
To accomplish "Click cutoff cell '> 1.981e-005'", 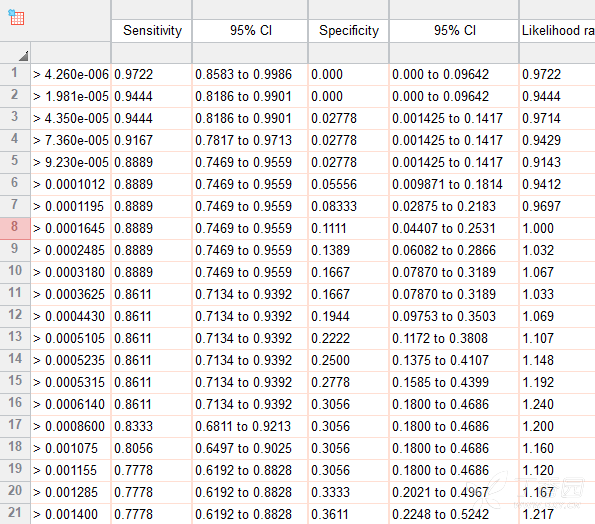I will [71, 96].
